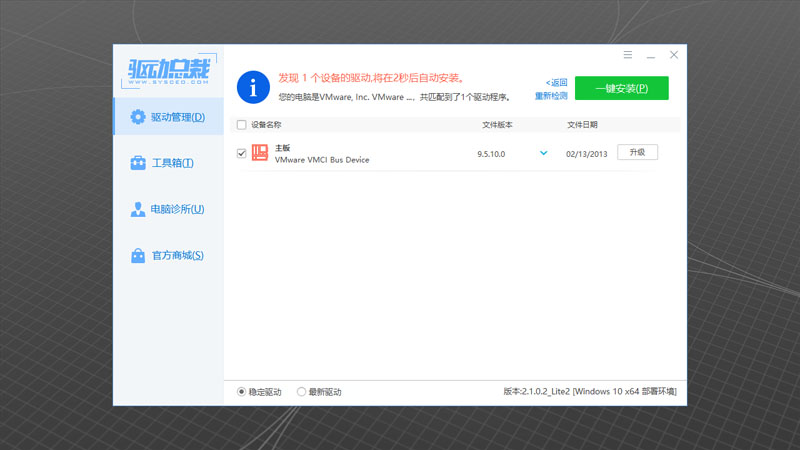Toggle the select-all checkbox by 设备名称
Image resolution: width=800 pixels, height=450 pixels.
click(x=241, y=125)
